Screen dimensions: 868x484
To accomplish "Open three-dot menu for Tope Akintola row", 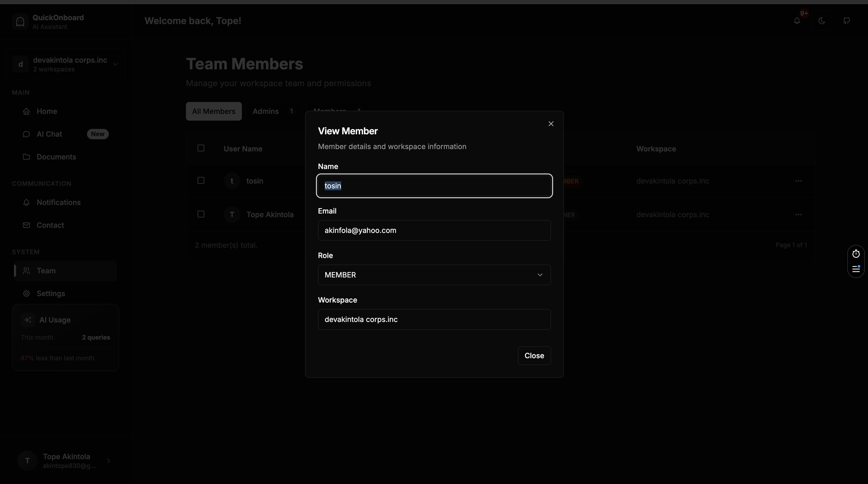I will pos(798,215).
